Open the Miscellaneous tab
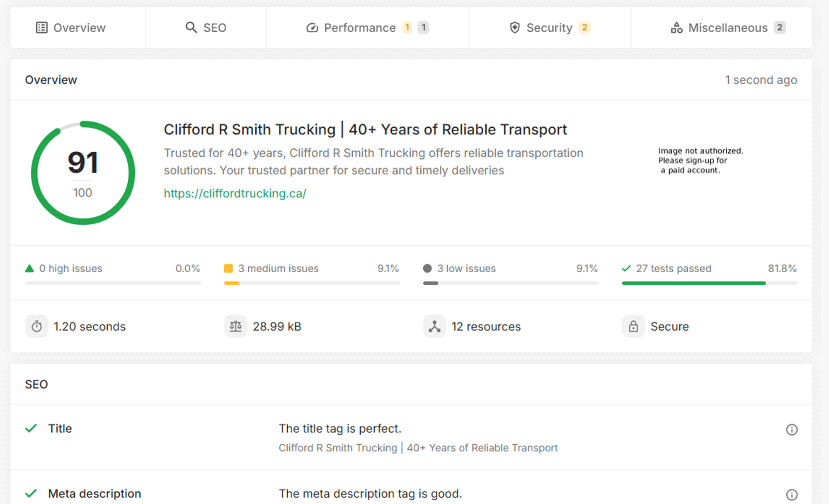Viewport: 829px width, 504px height. (x=727, y=27)
